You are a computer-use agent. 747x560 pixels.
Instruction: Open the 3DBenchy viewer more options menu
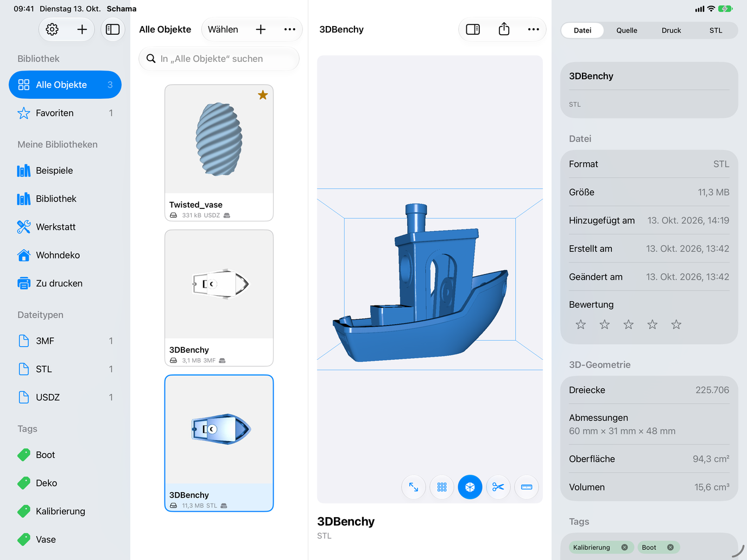pyautogui.click(x=534, y=29)
